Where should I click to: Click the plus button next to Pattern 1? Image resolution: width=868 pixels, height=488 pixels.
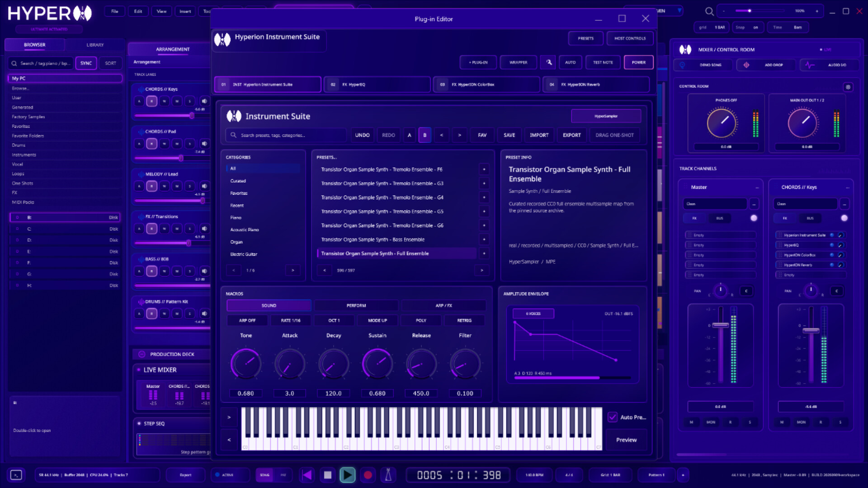[683, 475]
